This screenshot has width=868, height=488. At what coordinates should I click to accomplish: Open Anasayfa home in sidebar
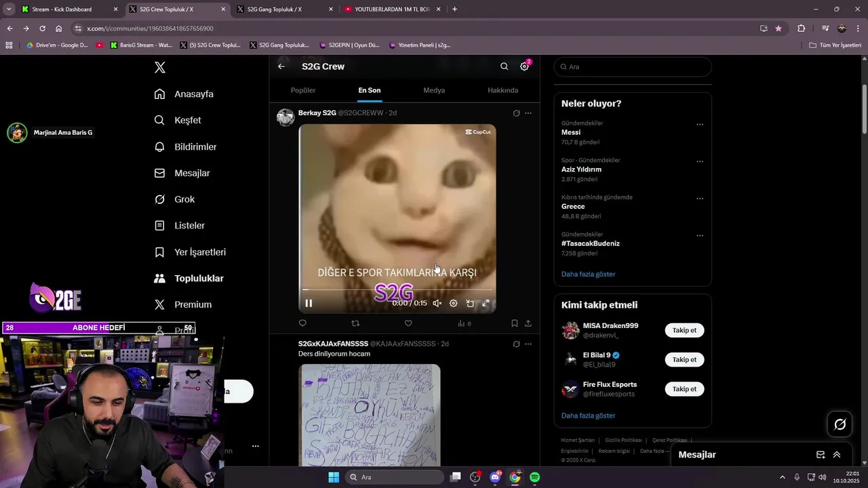coord(184,94)
